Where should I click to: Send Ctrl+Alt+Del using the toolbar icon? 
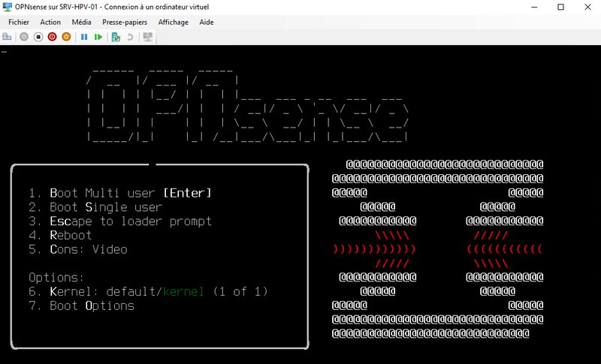pos(7,37)
